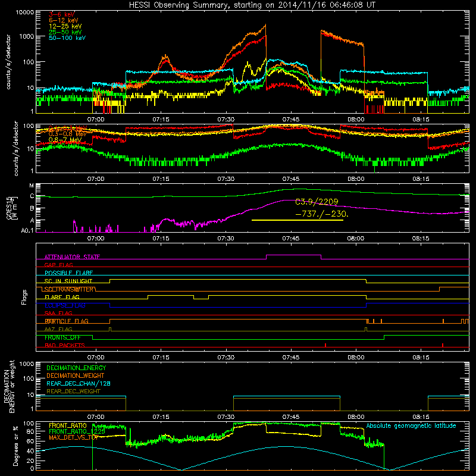Click the Flags vertical axis title

pyautogui.click(x=24, y=297)
